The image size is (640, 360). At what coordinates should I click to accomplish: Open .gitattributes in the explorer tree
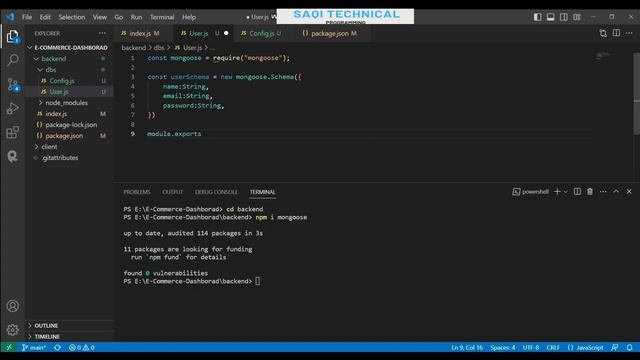click(69, 158)
